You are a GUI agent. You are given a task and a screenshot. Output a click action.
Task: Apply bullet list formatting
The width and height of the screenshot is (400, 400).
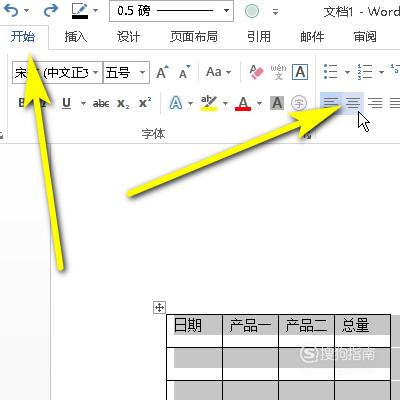(x=331, y=72)
